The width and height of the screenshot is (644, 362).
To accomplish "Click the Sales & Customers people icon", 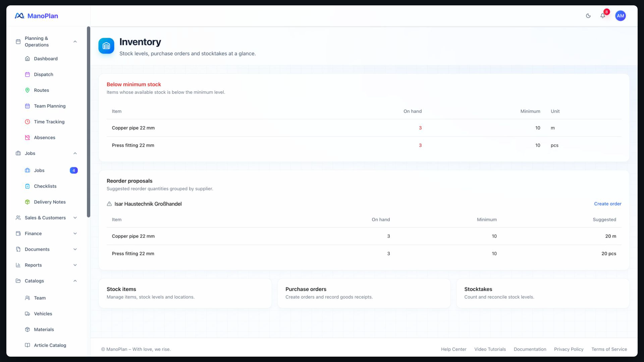I will point(18,218).
